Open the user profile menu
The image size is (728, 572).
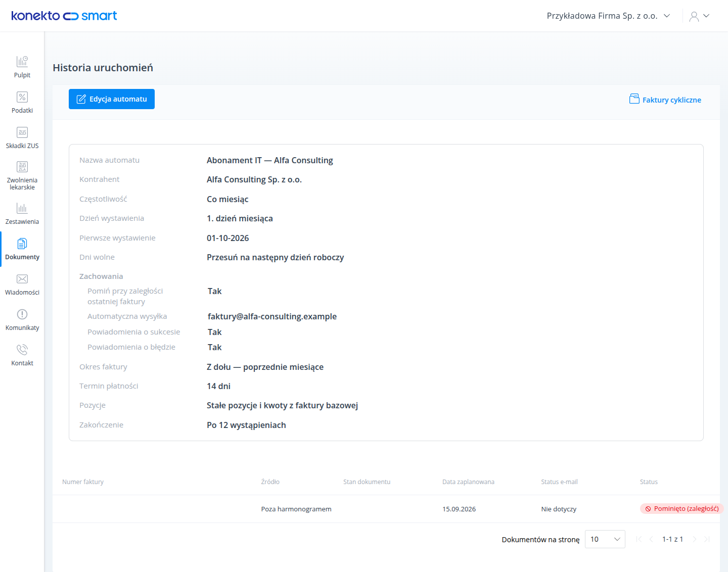(x=699, y=16)
